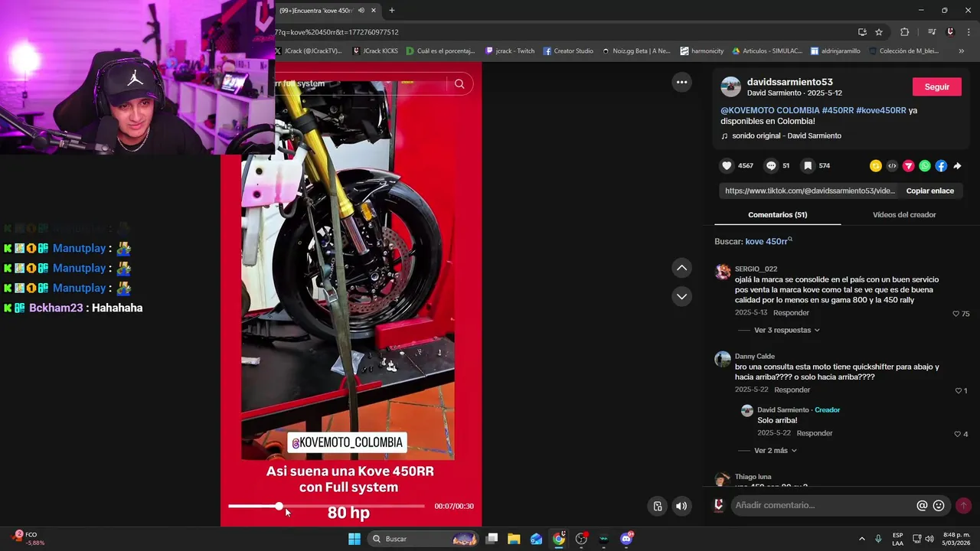Open File Explorer from the taskbar

click(514, 539)
